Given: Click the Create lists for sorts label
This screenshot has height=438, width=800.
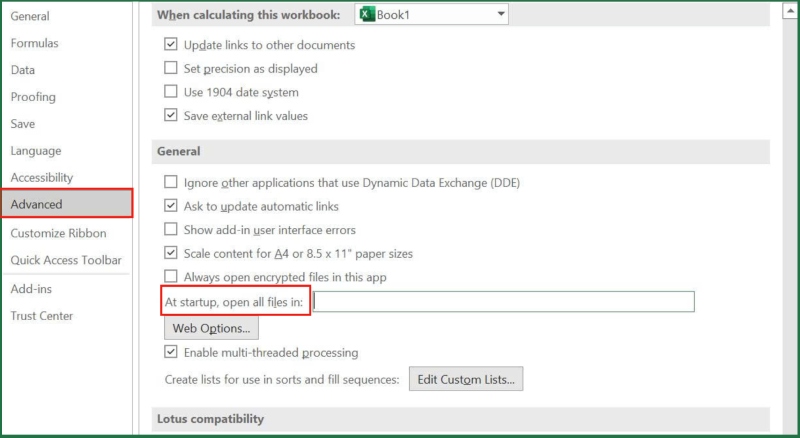Looking at the screenshot, I should pyautogui.click(x=282, y=380).
